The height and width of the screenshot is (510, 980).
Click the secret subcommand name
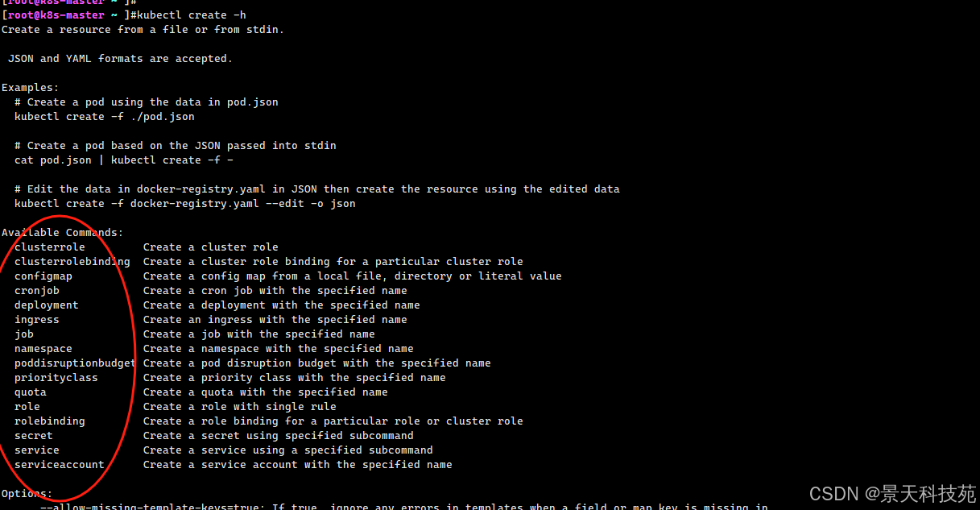coord(33,436)
